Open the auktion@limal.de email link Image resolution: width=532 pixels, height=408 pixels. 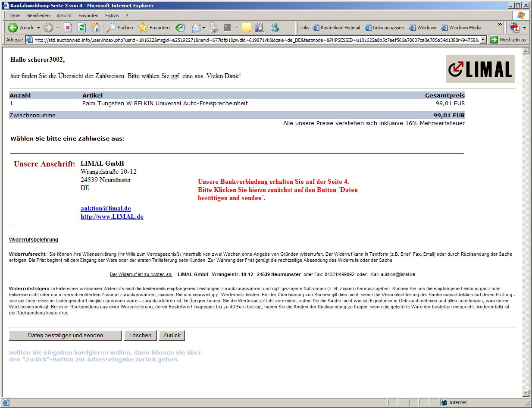[x=106, y=208]
